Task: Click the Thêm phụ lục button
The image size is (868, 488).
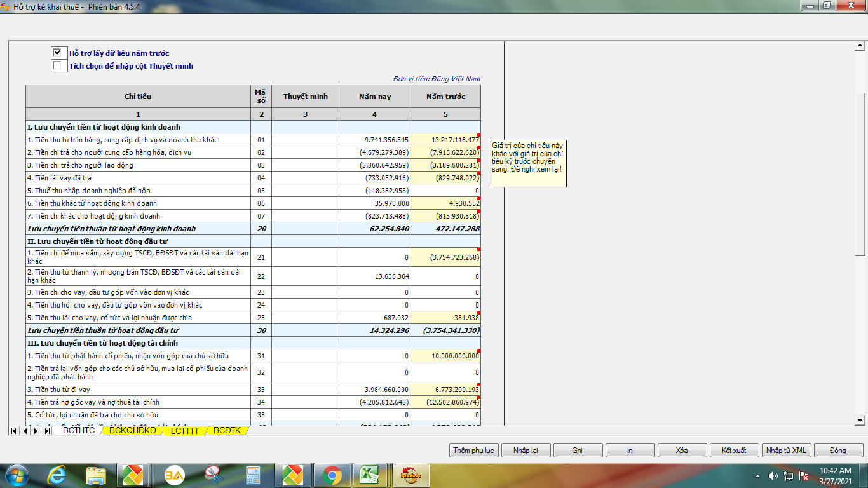Action: pyautogui.click(x=473, y=451)
